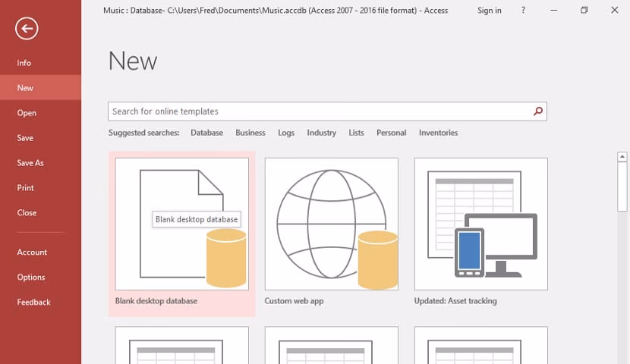Click the Blank desktop database caption text
The height and width of the screenshot is (364, 630).
pos(156,300)
